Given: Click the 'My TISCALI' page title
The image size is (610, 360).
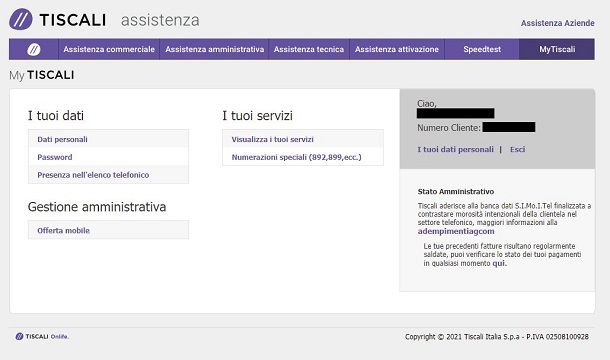Looking at the screenshot, I should [42, 75].
